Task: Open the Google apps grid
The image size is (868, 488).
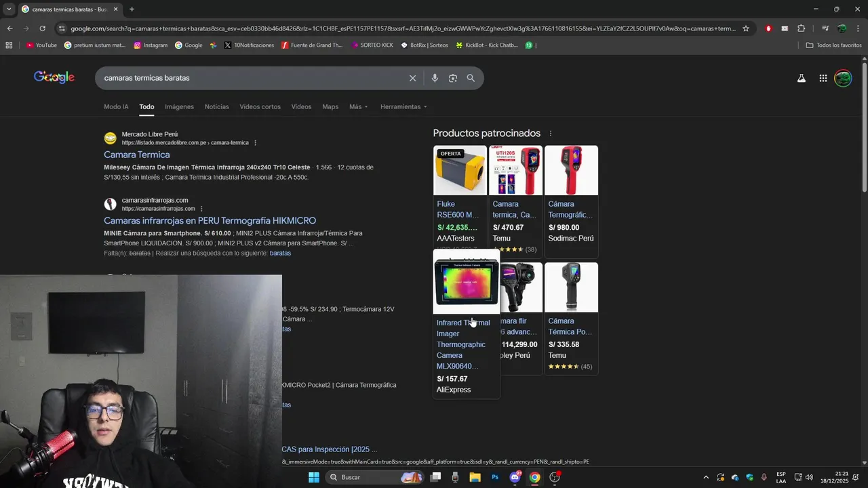Action: click(x=823, y=78)
